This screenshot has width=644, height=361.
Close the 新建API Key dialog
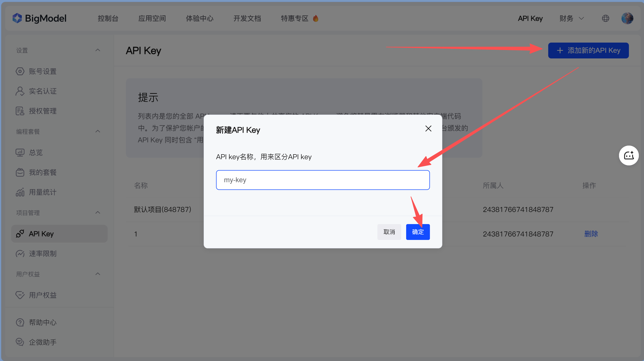click(x=428, y=129)
